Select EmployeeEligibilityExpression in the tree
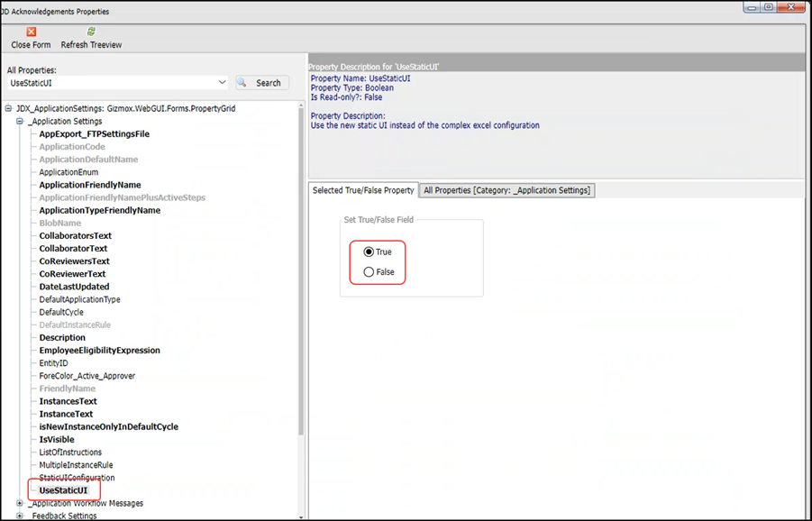Image resolution: width=812 pixels, height=521 pixels. tap(99, 351)
